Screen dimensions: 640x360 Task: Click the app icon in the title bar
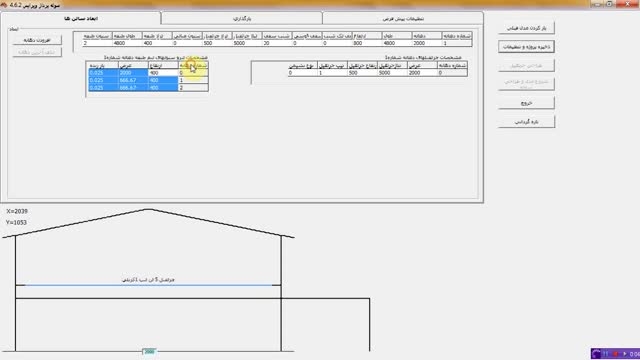point(4,5)
